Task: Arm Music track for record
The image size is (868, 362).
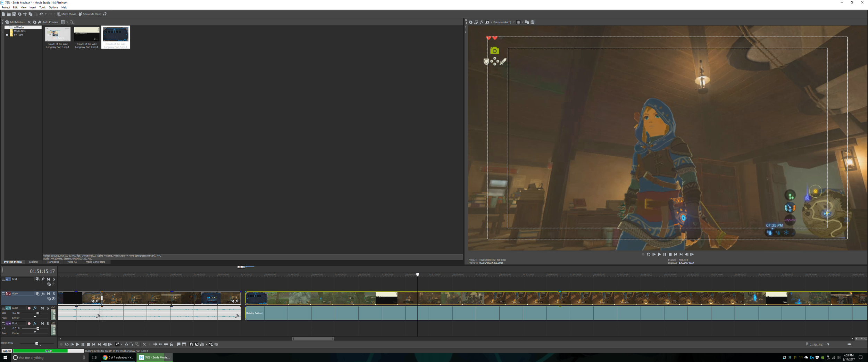Action: 29,324
